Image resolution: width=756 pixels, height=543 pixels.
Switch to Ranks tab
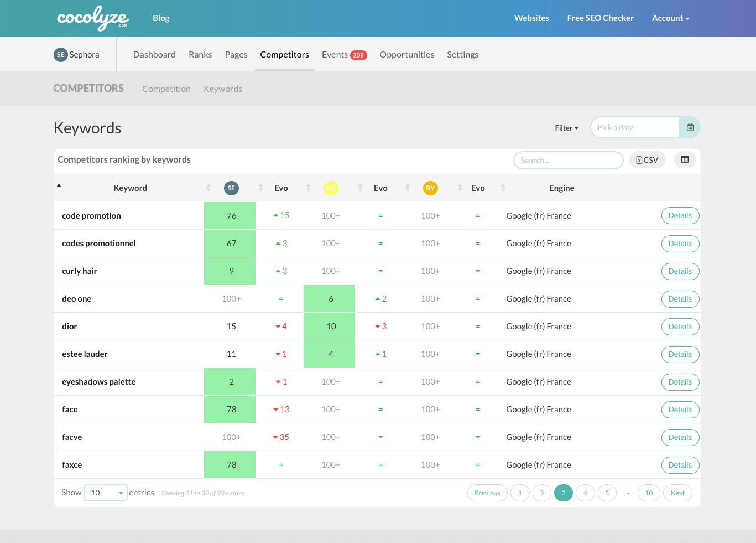pos(200,55)
